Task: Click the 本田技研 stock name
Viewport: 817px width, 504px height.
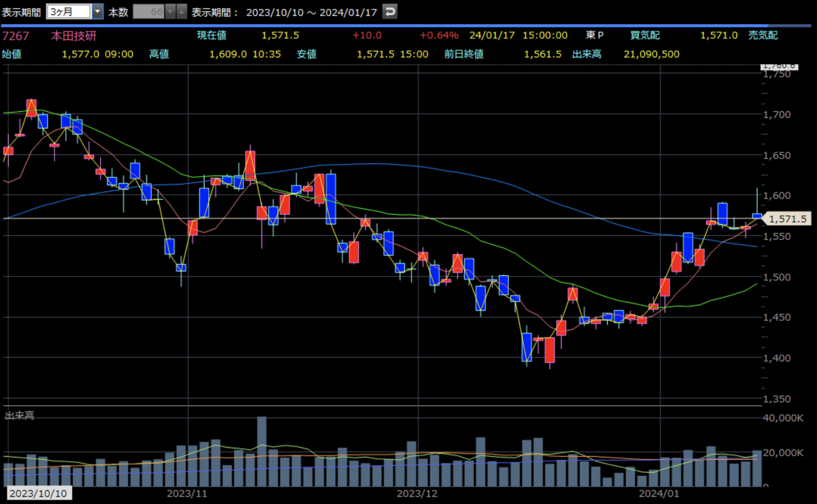Action: 74,36
